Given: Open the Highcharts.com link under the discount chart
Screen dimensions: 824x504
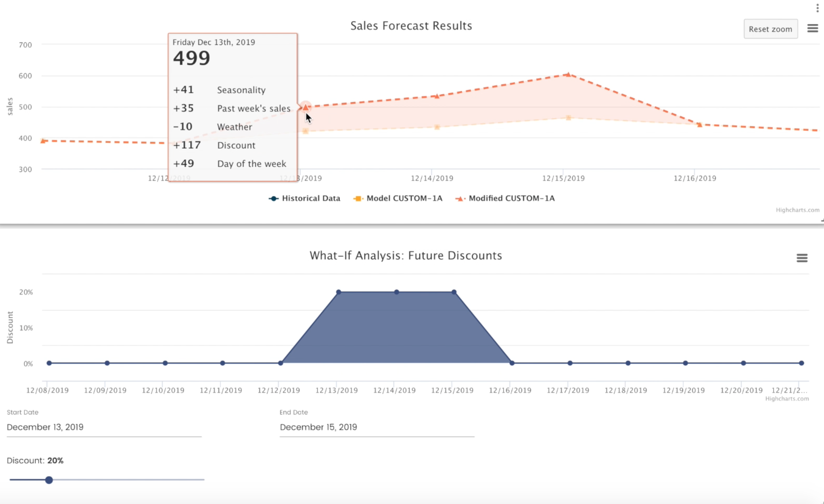Looking at the screenshot, I should [787, 399].
